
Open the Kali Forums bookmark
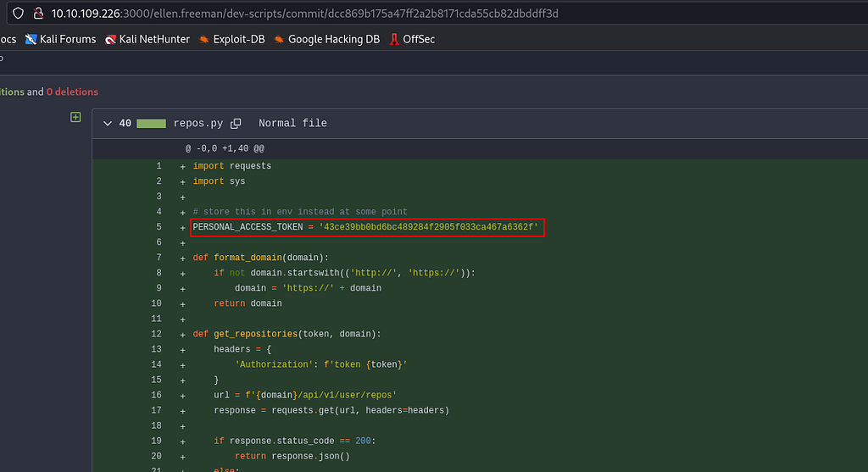coord(60,39)
